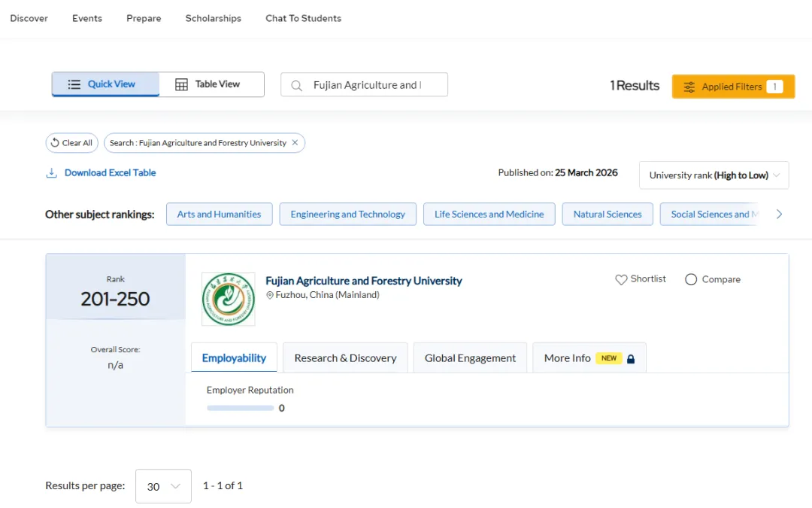This screenshot has width=812, height=508.
Task: Click the Employer Reputation score bar
Action: pos(241,408)
